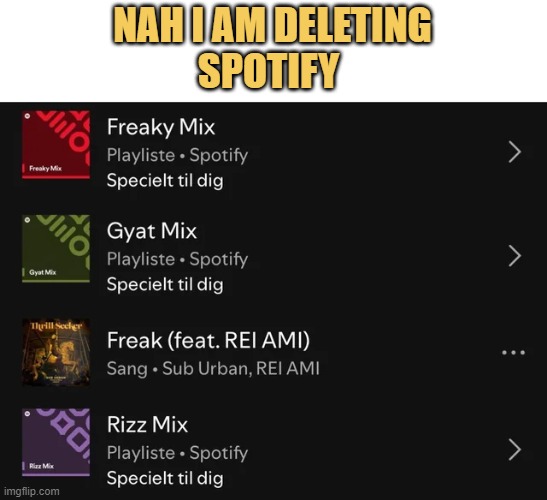Click 'Specielt til dig' under Freaky Mix
547x500 pixels.
pyautogui.click(x=165, y=181)
